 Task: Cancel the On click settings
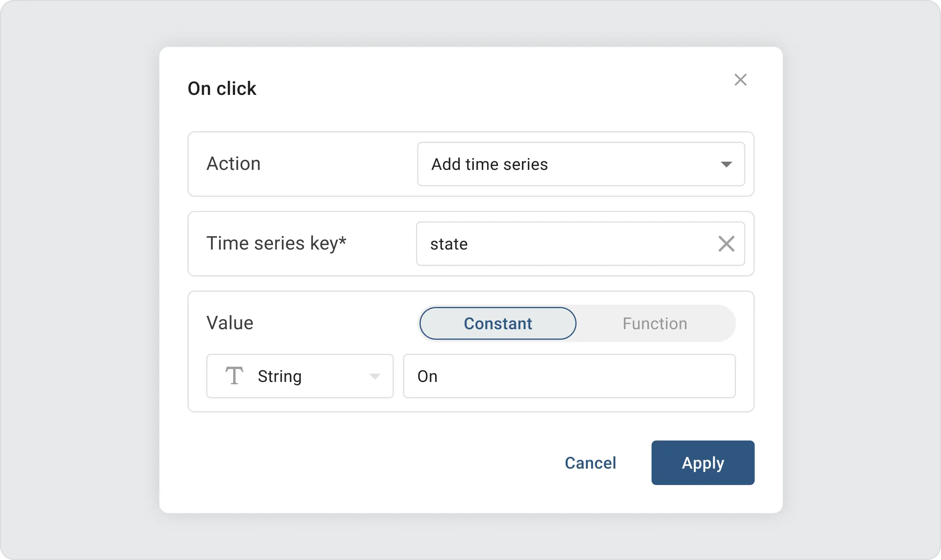coord(590,463)
